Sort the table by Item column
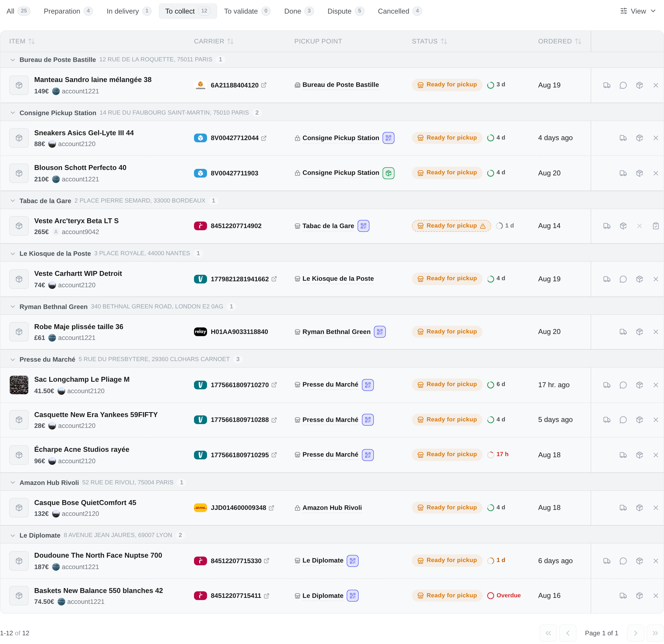 point(22,41)
